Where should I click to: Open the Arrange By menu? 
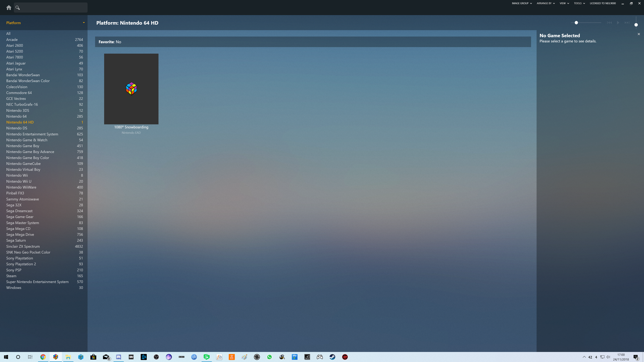(x=546, y=3)
